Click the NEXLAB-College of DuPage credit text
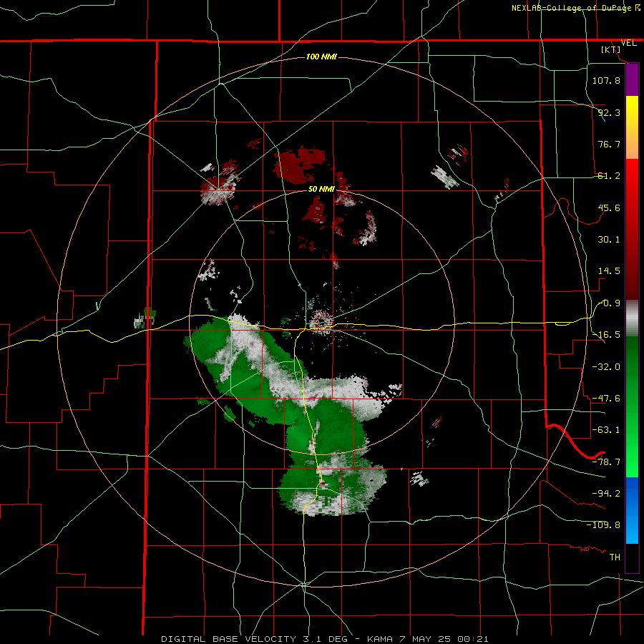 click(575, 8)
